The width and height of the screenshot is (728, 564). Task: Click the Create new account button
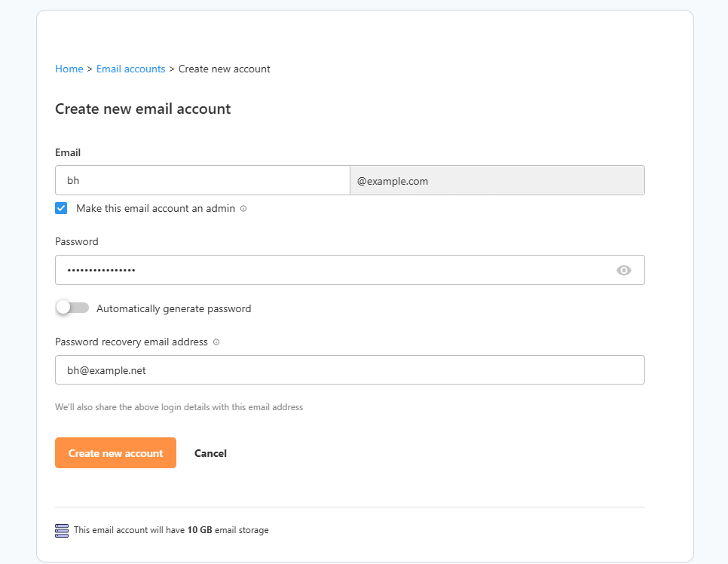(115, 453)
